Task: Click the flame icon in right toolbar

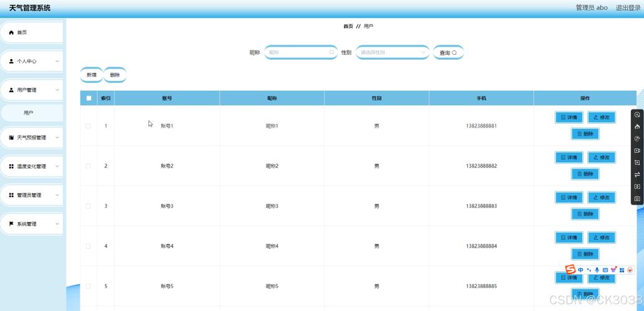Action: click(x=637, y=127)
